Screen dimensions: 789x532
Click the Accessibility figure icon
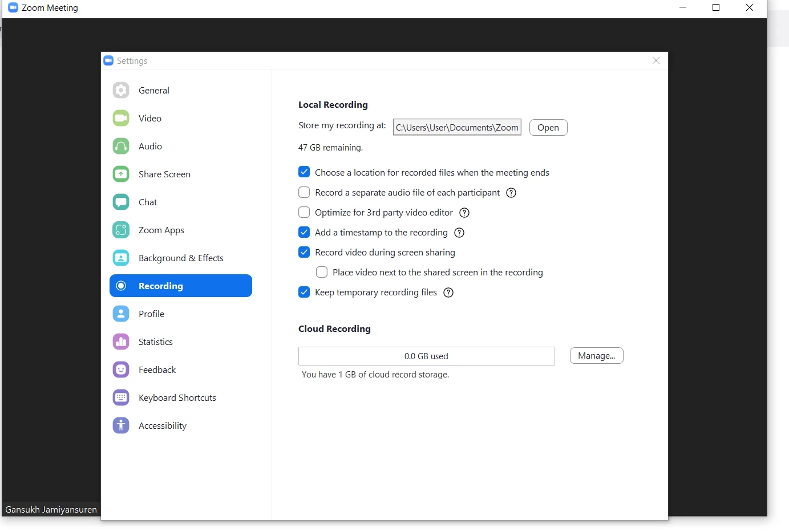[121, 425]
